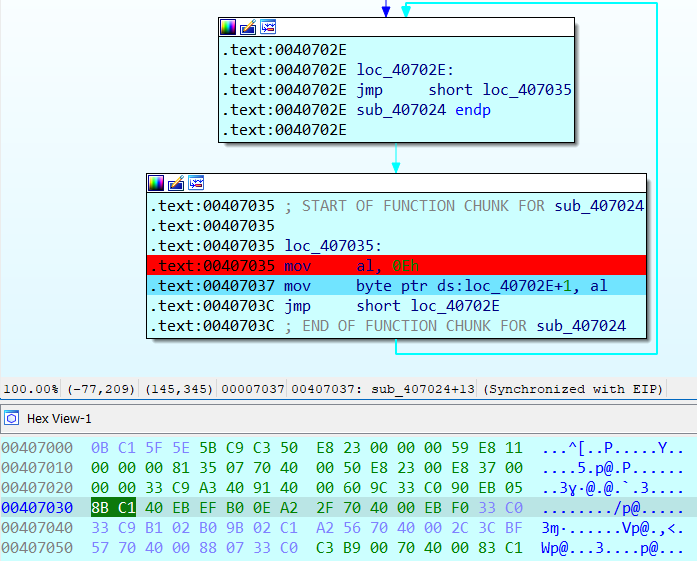Click byte 2F in the 00407030 row
Viewport: 697px width, 561px height.
(325, 508)
